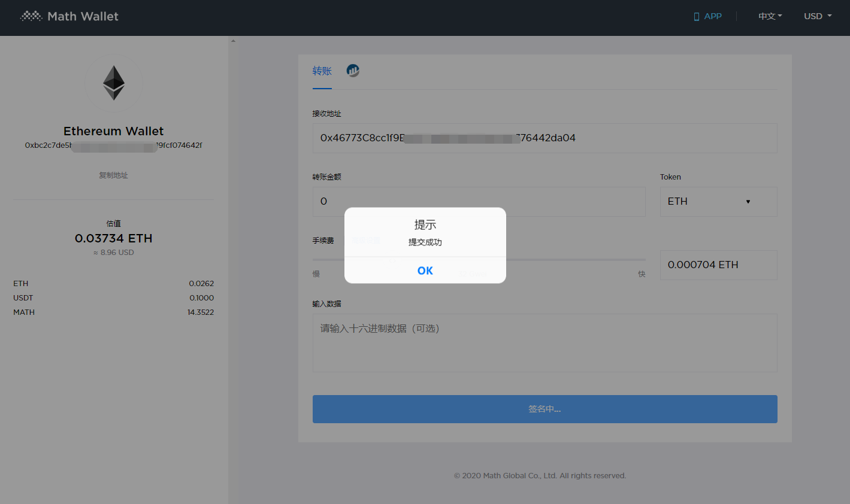Click the Math Wallet logo in header
This screenshot has height=504, width=850.
pyautogui.click(x=69, y=16)
